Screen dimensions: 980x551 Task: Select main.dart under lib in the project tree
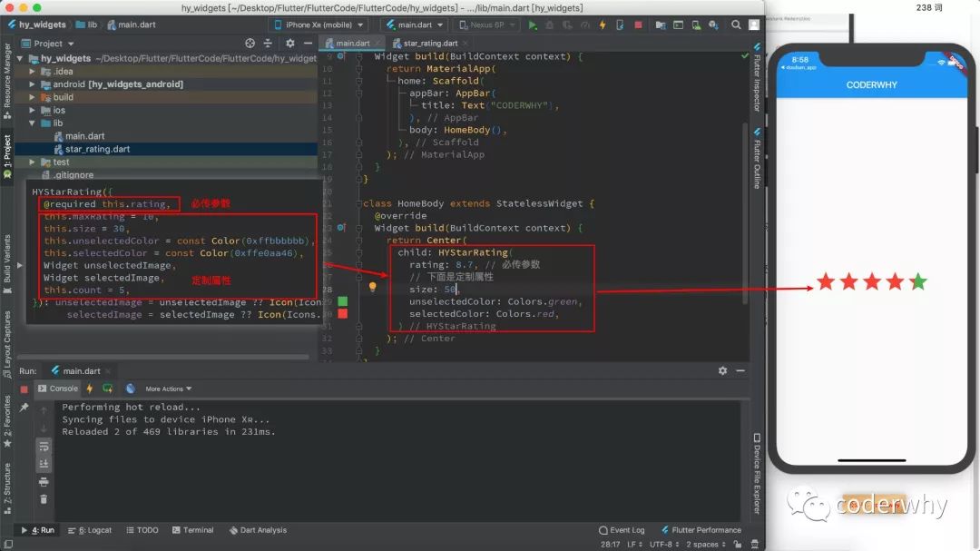[x=85, y=136]
